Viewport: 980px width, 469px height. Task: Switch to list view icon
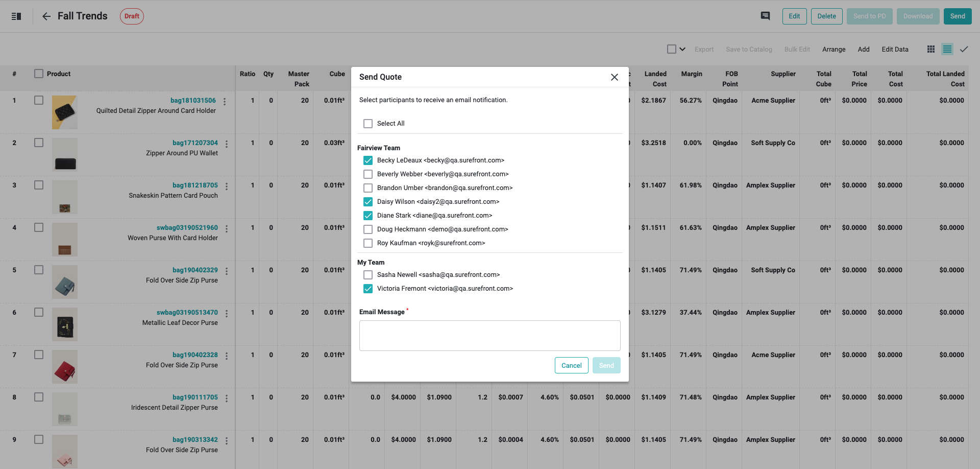pyautogui.click(x=947, y=49)
